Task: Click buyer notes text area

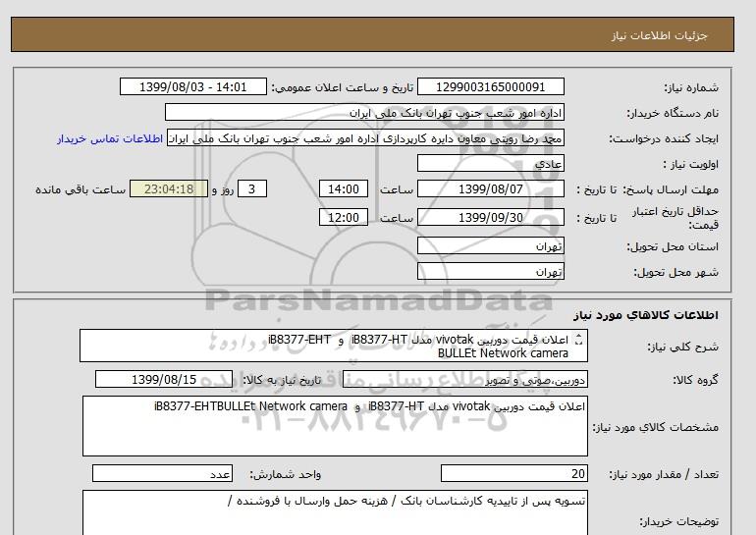Action: (x=335, y=512)
